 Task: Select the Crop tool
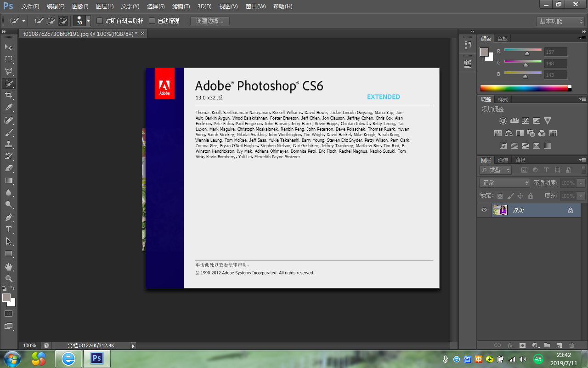[9, 95]
